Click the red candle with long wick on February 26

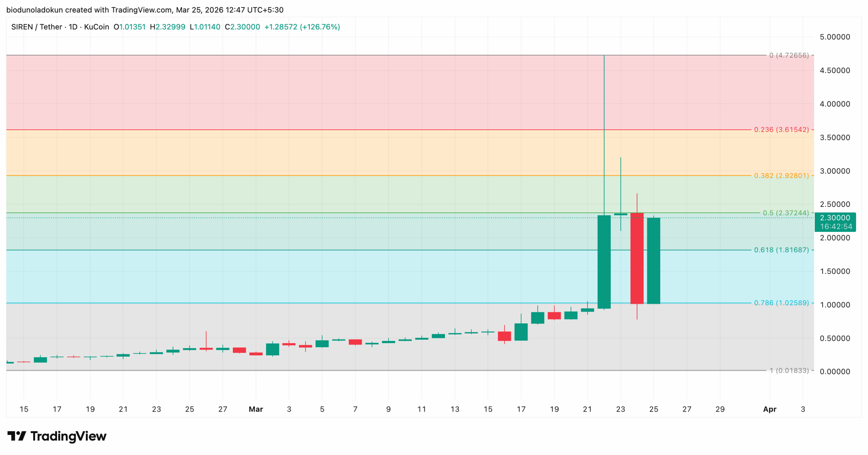(206, 349)
